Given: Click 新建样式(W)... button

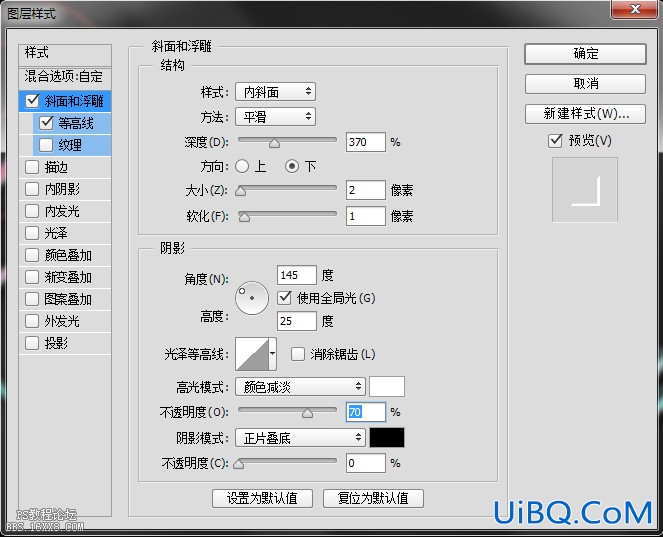Looking at the screenshot, I should point(585,114).
